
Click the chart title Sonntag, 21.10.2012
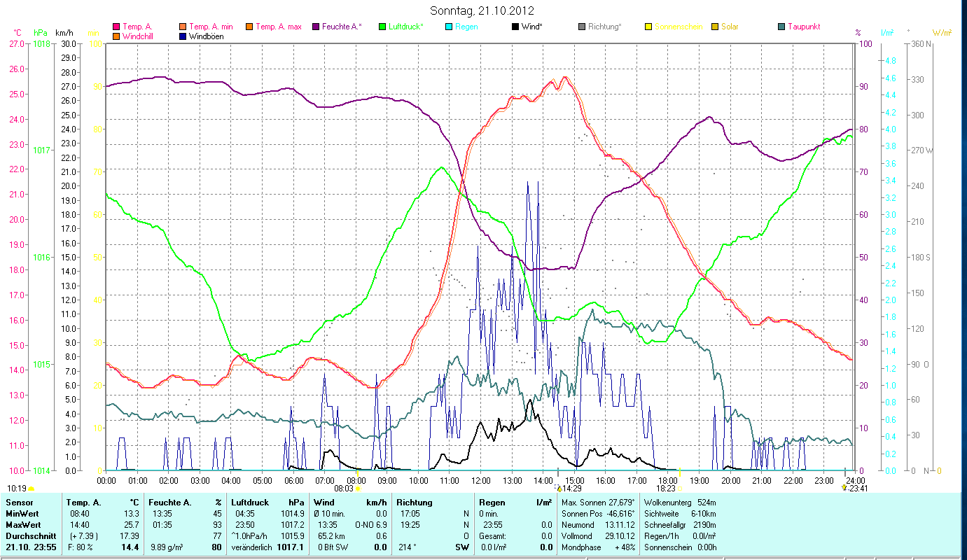point(483,10)
